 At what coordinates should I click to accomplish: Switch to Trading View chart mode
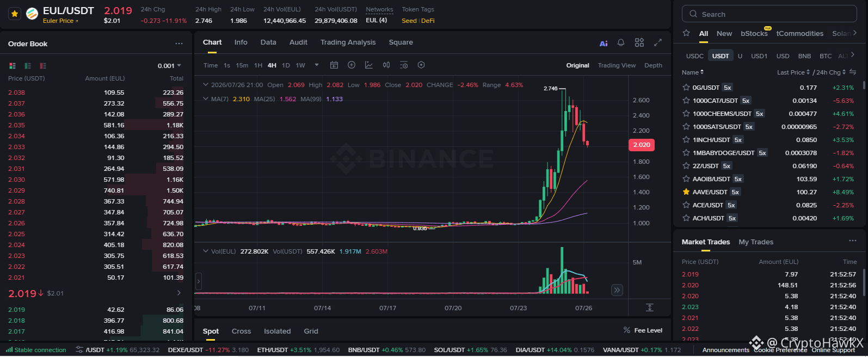coord(617,65)
